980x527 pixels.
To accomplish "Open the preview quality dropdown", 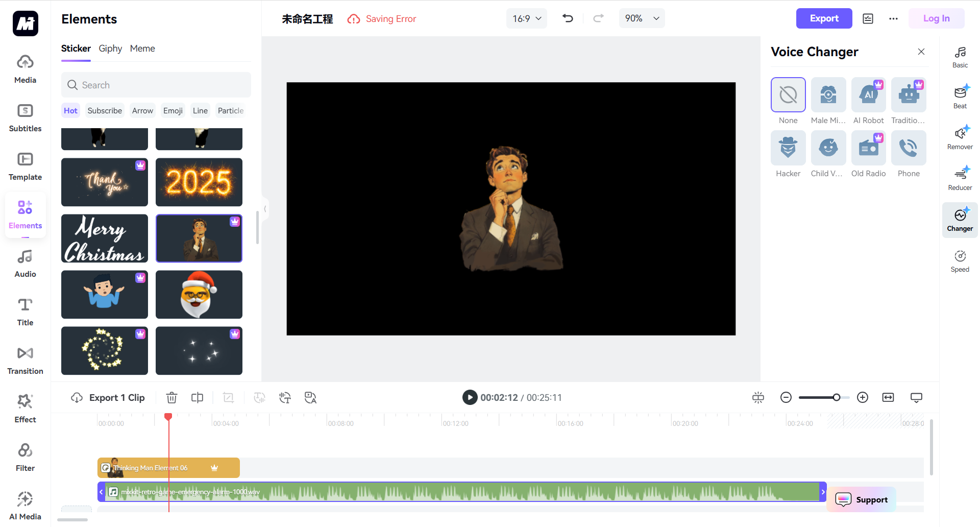I will [x=916, y=397].
